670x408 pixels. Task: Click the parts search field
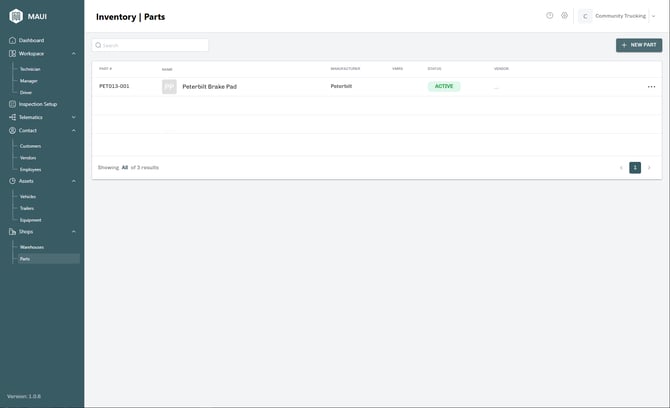point(150,45)
